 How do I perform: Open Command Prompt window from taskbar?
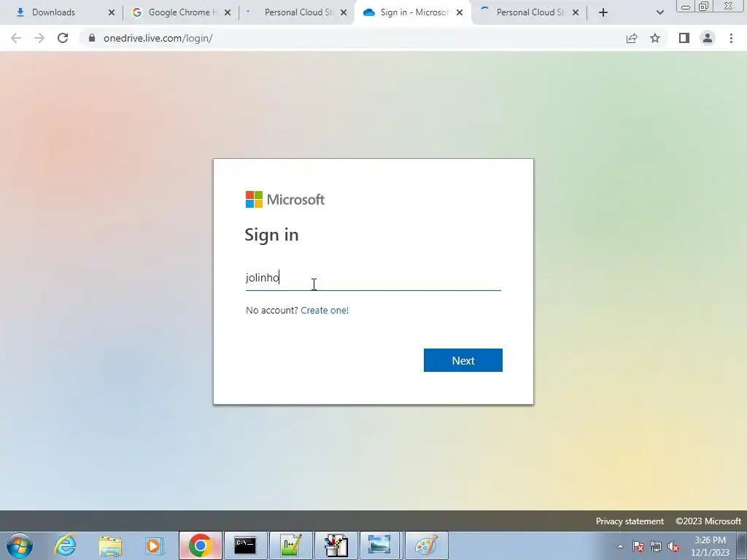245,545
